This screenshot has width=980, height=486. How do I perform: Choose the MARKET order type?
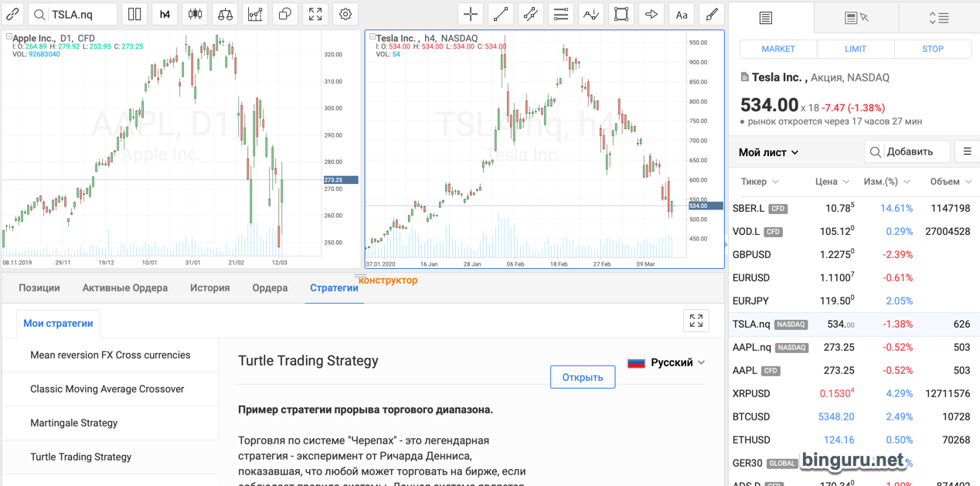click(778, 49)
